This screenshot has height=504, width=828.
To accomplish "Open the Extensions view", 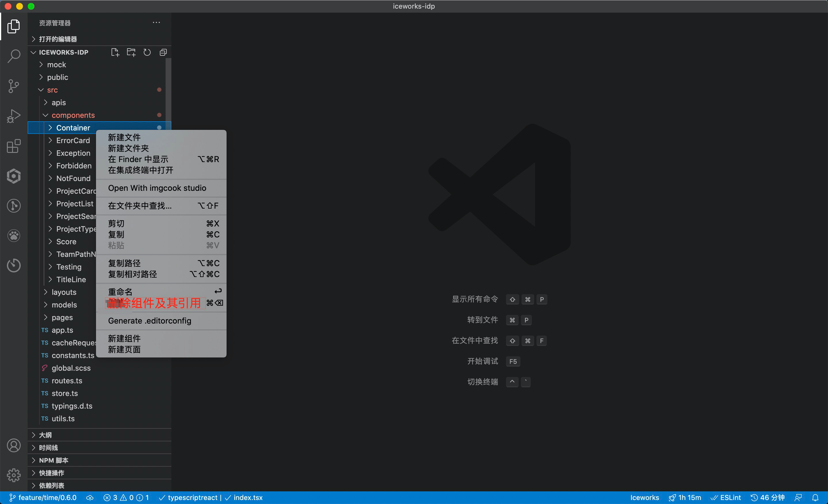I will pos(14,146).
